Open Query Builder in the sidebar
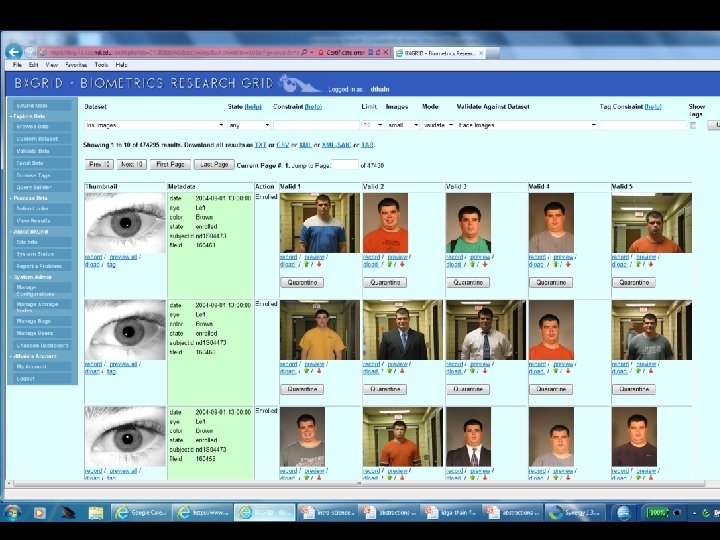 pos(42,187)
